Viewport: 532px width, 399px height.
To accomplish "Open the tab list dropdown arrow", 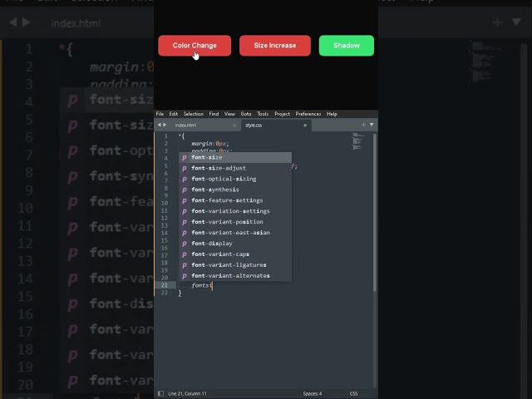I will [372, 125].
